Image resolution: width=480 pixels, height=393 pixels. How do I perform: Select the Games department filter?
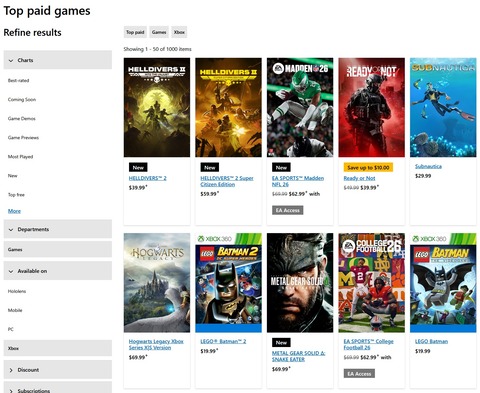[58, 249]
